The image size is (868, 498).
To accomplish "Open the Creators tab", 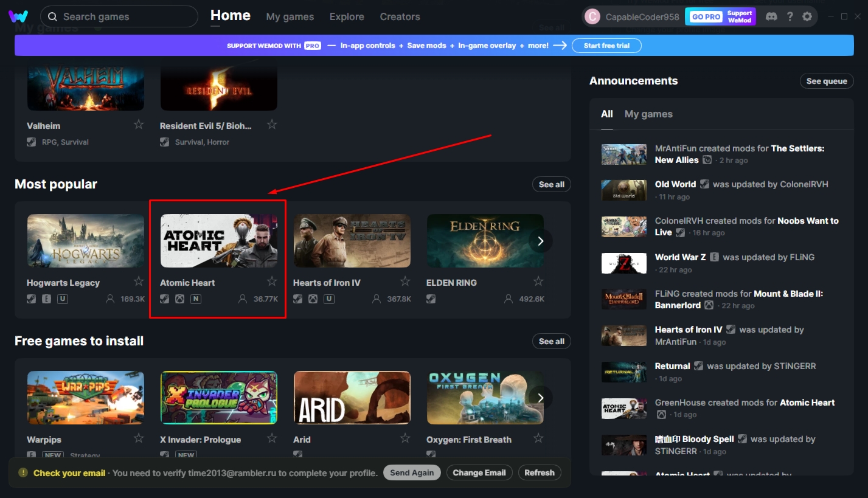I will pos(400,17).
